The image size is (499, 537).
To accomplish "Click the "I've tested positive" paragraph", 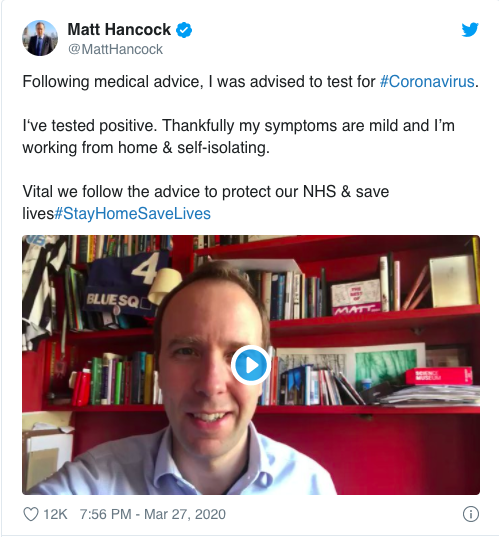I will point(238,137).
